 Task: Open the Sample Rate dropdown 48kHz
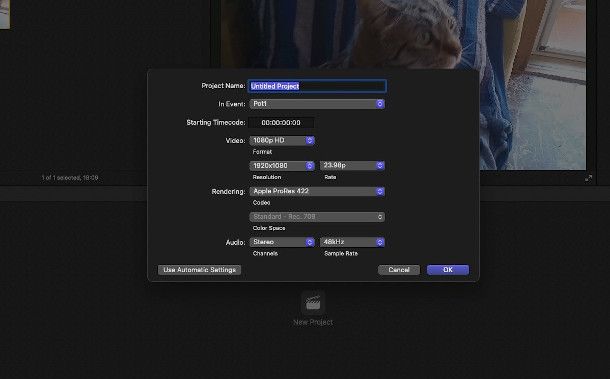pyautogui.click(x=352, y=242)
